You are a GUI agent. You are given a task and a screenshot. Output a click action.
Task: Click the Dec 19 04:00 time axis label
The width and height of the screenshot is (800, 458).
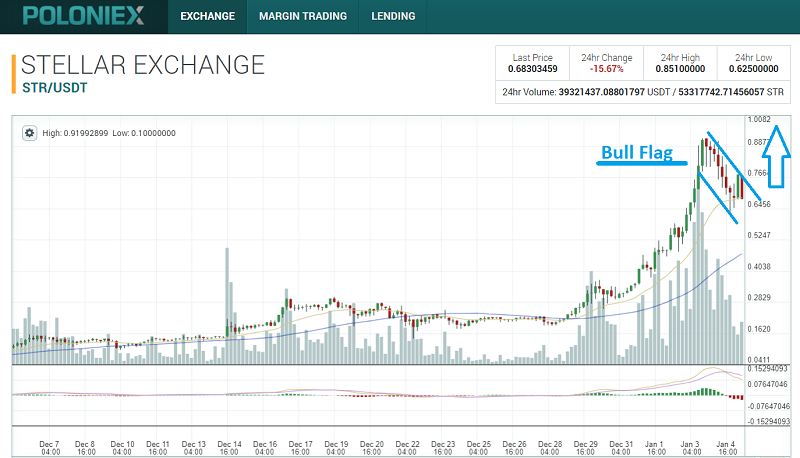[x=336, y=448]
